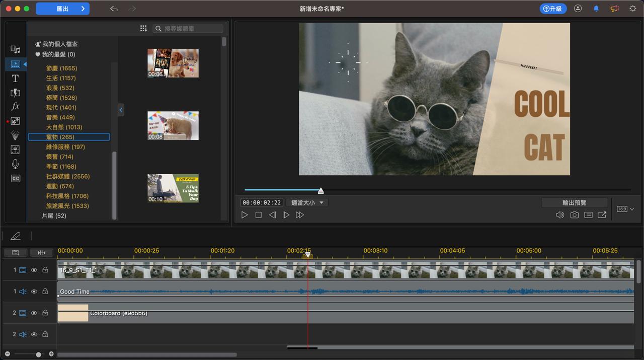Click the preview volume speaker icon
Screen dimensions: 644x360
559,215
